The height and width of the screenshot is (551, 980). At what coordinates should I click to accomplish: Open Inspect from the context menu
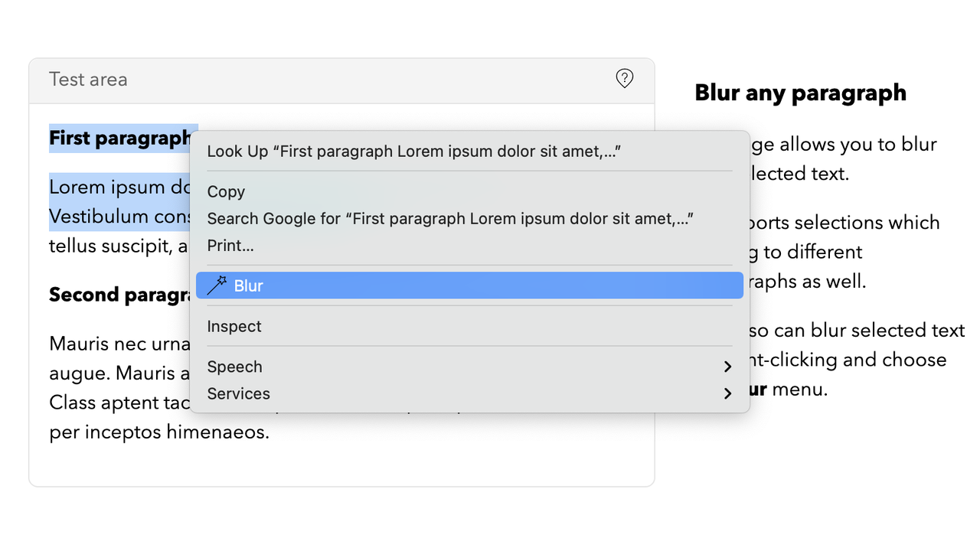pos(234,327)
